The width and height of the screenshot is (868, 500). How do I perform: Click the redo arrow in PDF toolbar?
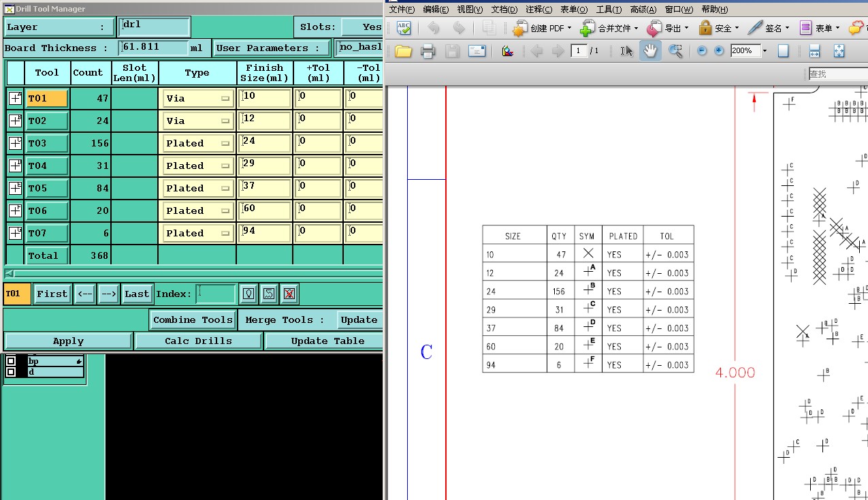pos(459,28)
